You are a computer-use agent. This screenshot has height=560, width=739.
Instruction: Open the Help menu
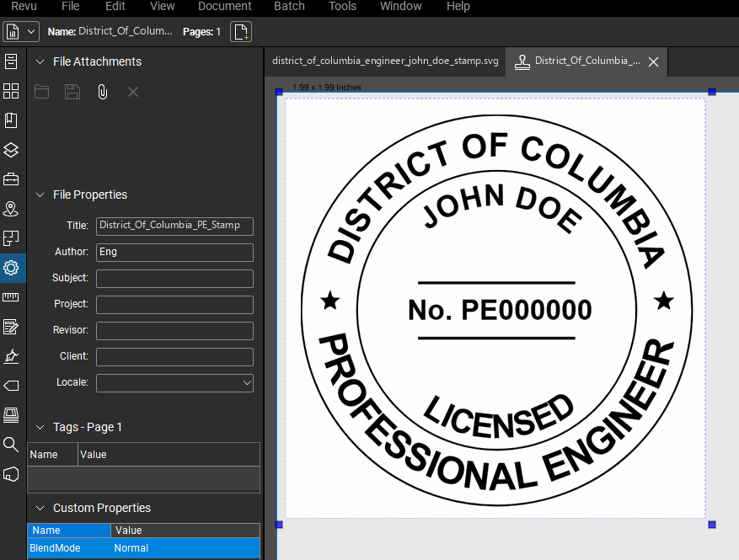pos(458,6)
